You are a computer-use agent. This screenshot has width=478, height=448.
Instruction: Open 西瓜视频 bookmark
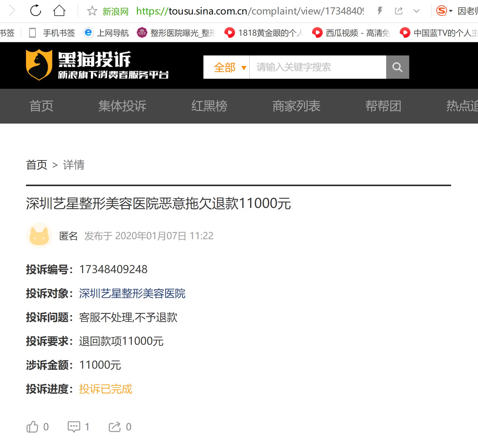coord(351,33)
